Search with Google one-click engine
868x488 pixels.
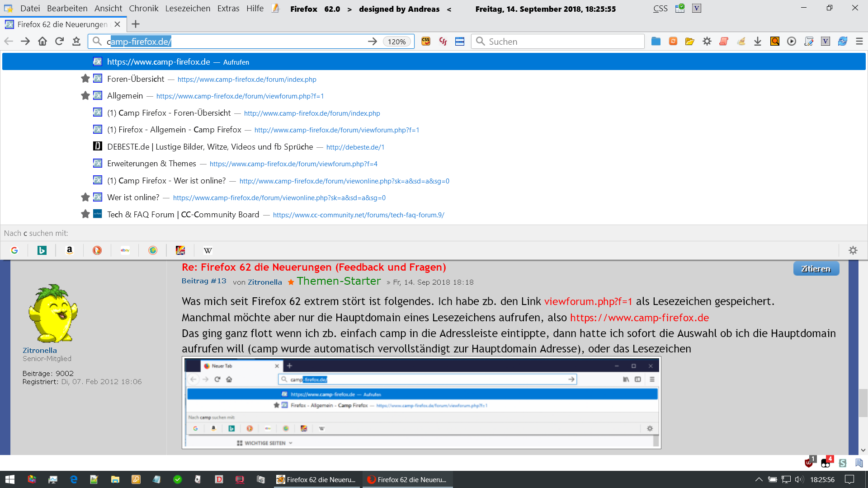click(x=14, y=250)
